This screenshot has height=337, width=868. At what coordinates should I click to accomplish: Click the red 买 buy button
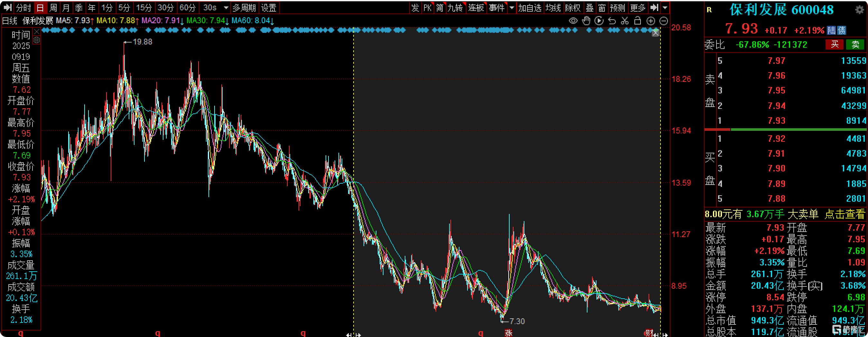pyautogui.click(x=834, y=44)
